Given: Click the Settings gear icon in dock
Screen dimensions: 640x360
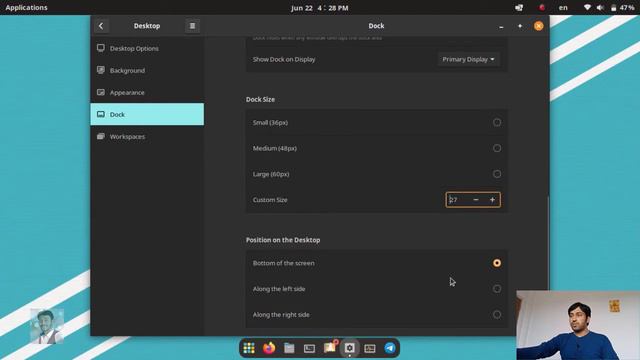Looking at the screenshot, I should 349,348.
